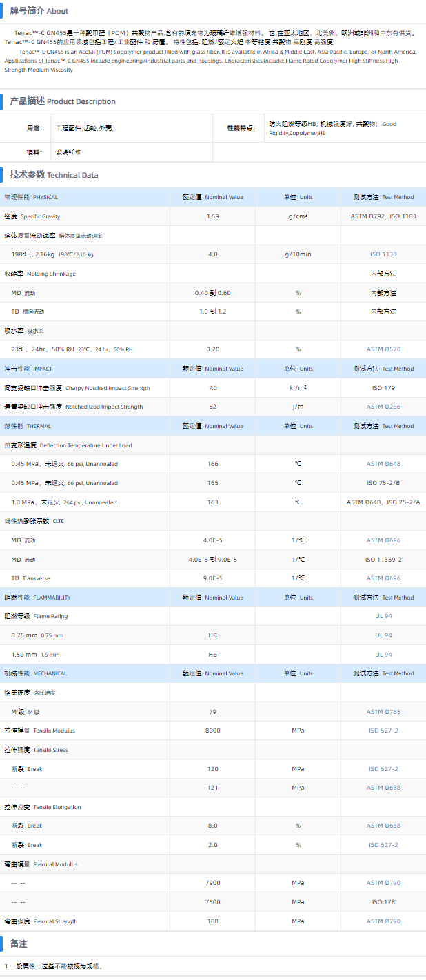Click the value 4.0E-5 到 9.0E-5
Screen dimensions: 426x980
coord(213,560)
